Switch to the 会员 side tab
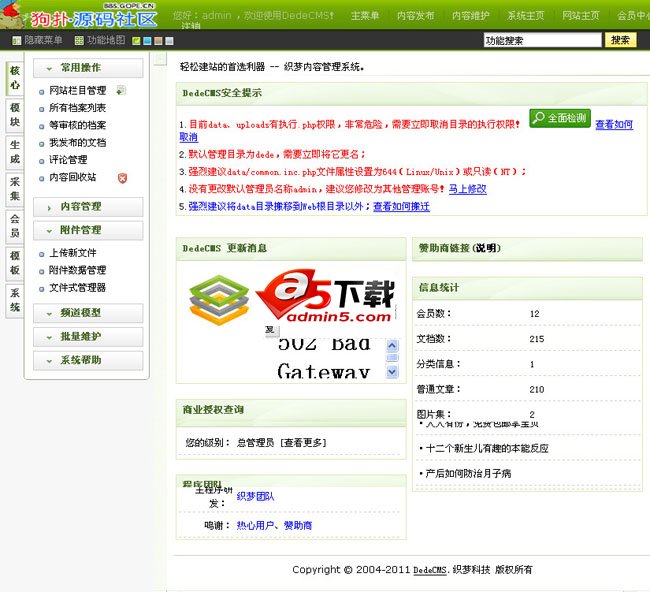This screenshot has height=592, width=650. pyautogui.click(x=15, y=226)
